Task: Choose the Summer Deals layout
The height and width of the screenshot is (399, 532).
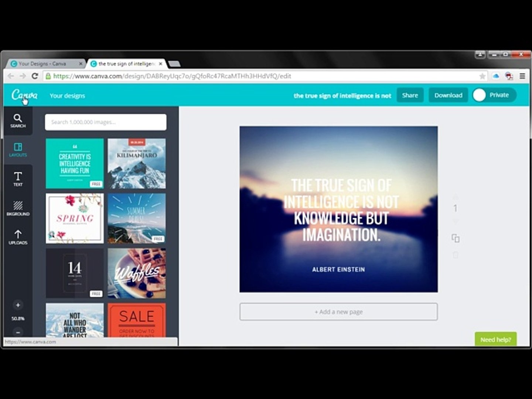Action: click(x=137, y=218)
